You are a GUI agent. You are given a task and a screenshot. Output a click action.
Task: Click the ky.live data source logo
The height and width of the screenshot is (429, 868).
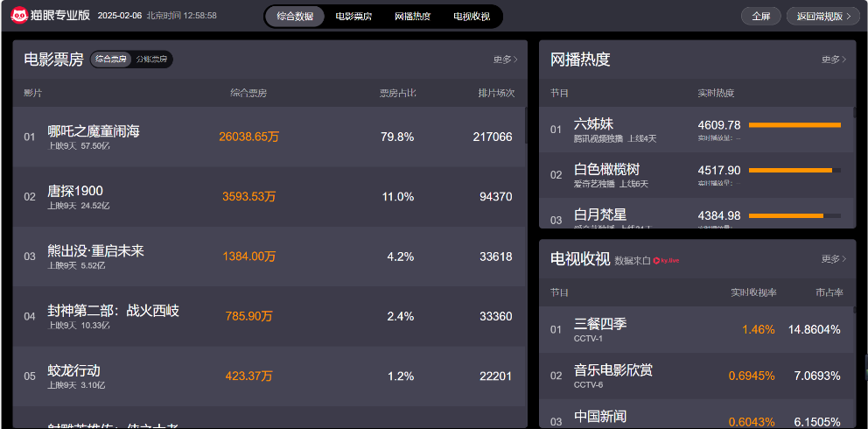(666, 261)
